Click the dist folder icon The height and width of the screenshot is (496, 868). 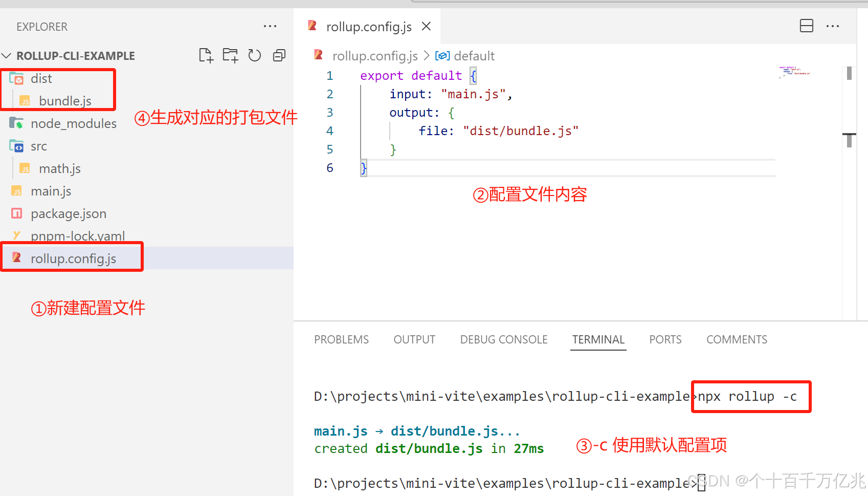pos(16,78)
